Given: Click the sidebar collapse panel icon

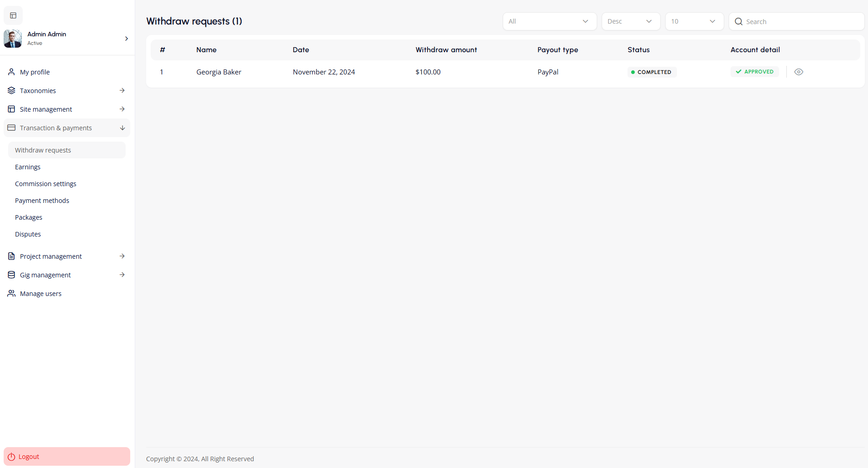Looking at the screenshot, I should click(13, 15).
